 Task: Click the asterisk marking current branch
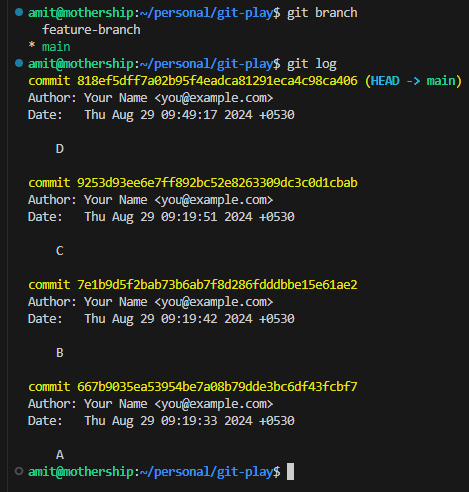click(32, 45)
